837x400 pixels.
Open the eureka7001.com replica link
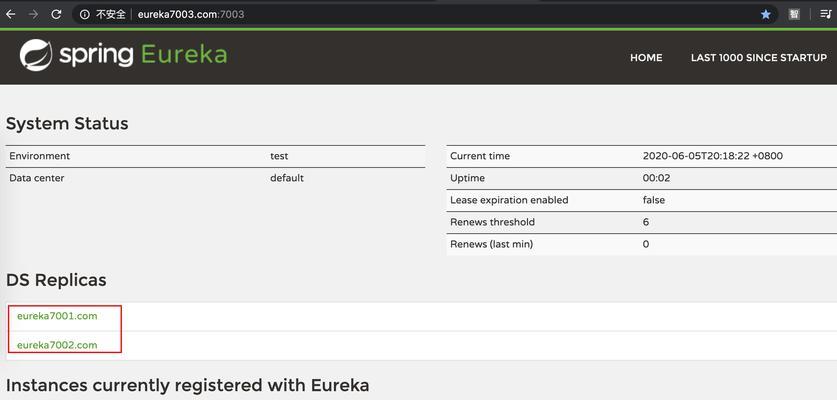pyautogui.click(x=57, y=316)
